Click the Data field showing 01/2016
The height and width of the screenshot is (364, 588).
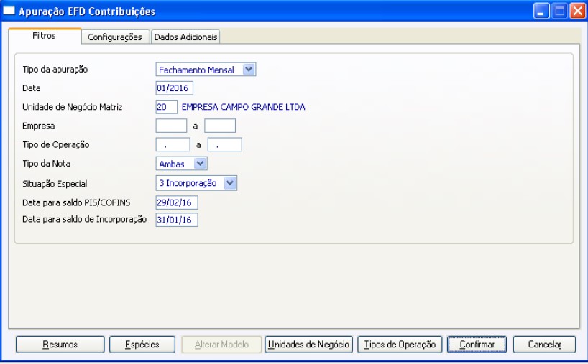click(175, 88)
